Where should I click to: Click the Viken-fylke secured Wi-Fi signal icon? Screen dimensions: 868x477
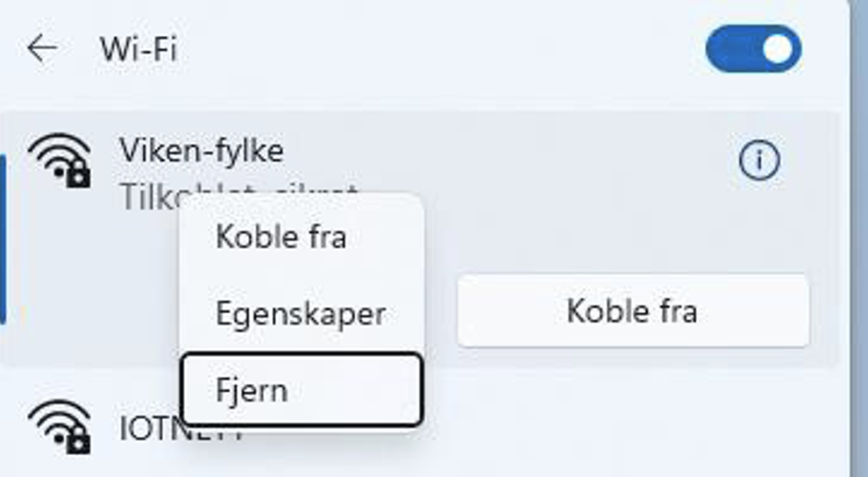(60, 160)
